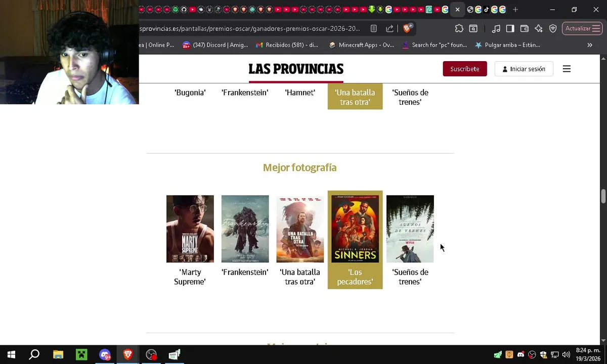
Task: Open the 'Online P...' bookmark
Action: pos(157,45)
